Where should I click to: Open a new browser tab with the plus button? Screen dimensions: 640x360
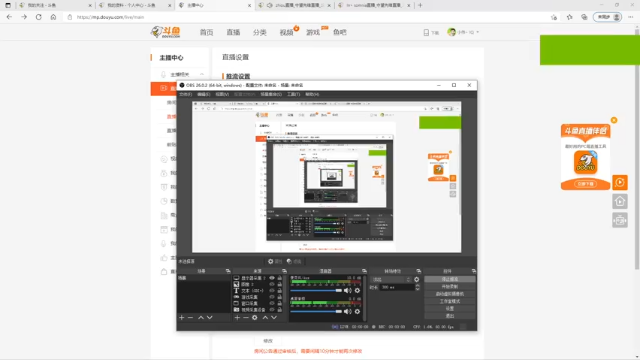point(420,5)
